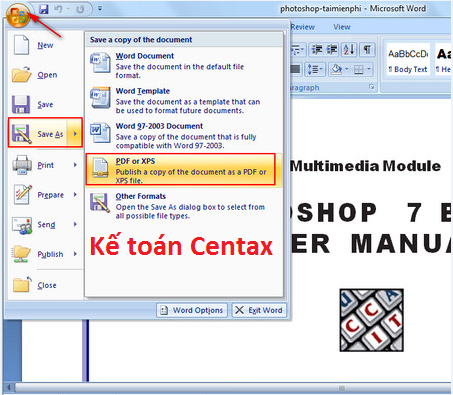Click the horizontal scrollbar left arrow

pos(9,388)
